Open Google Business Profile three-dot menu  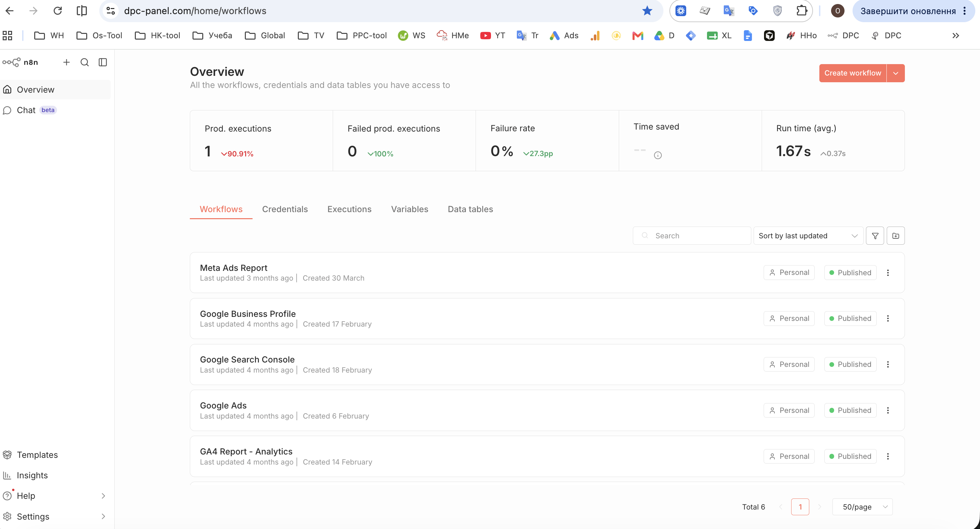coord(888,319)
